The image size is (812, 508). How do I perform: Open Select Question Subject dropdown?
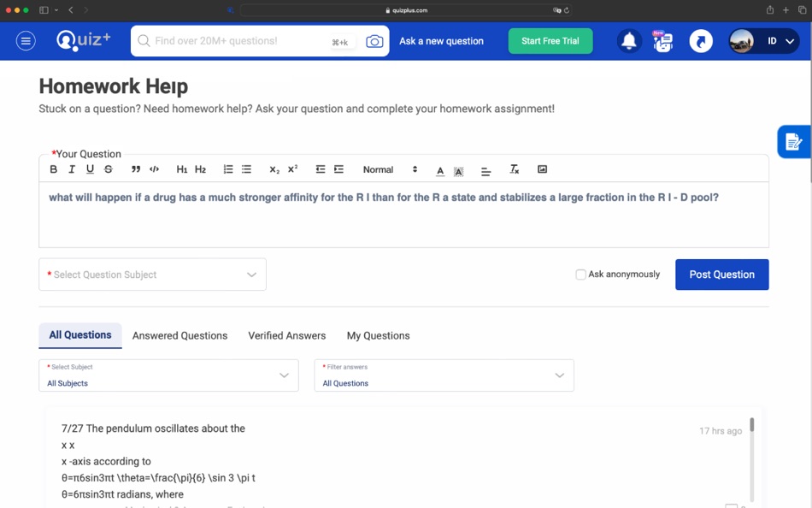(x=152, y=275)
